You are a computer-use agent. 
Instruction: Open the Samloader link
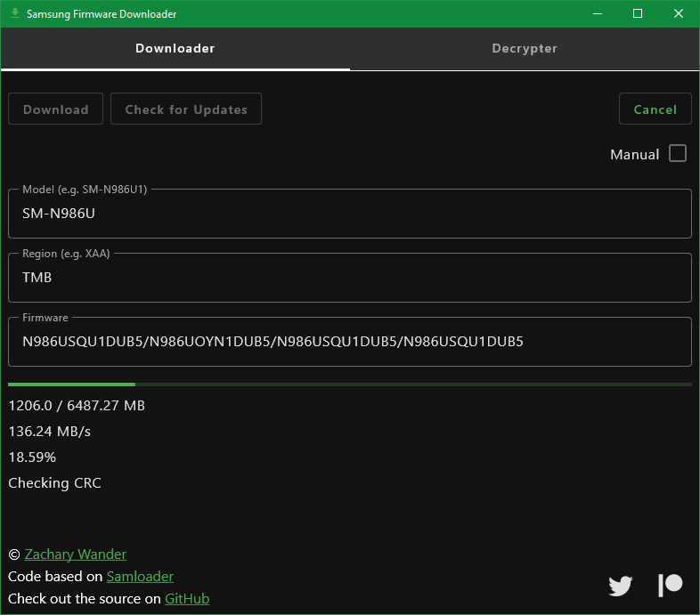tap(140, 576)
